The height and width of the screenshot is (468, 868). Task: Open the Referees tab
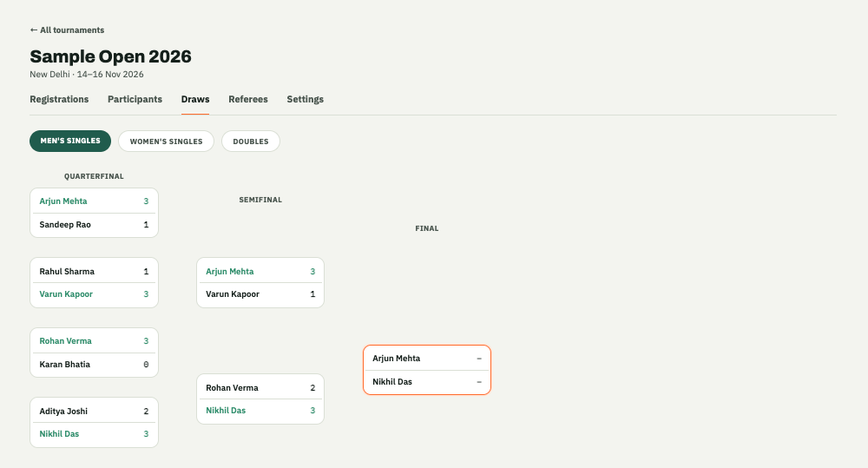pos(248,99)
